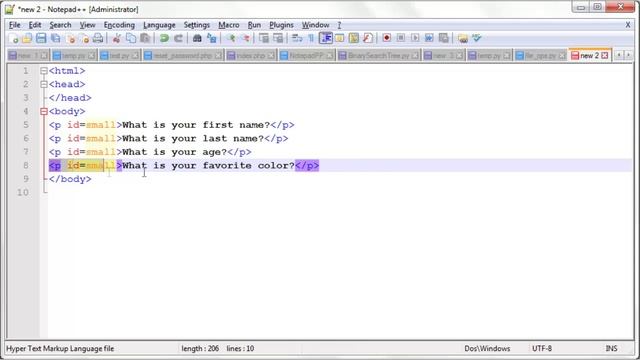
Task: Toggle INS mode in the status bar
Action: (x=611, y=349)
